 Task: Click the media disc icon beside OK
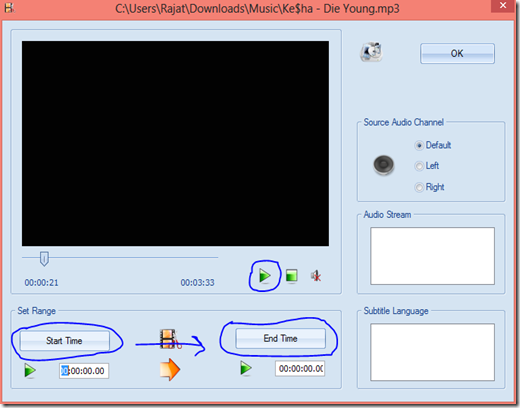pos(371,52)
